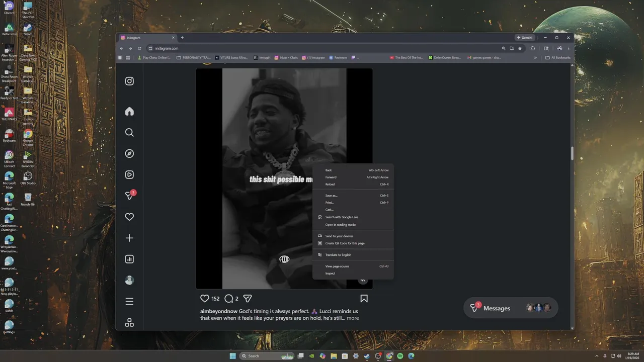This screenshot has height=362, width=644.
Task: Select Forward in the context menu
Action: point(353,177)
